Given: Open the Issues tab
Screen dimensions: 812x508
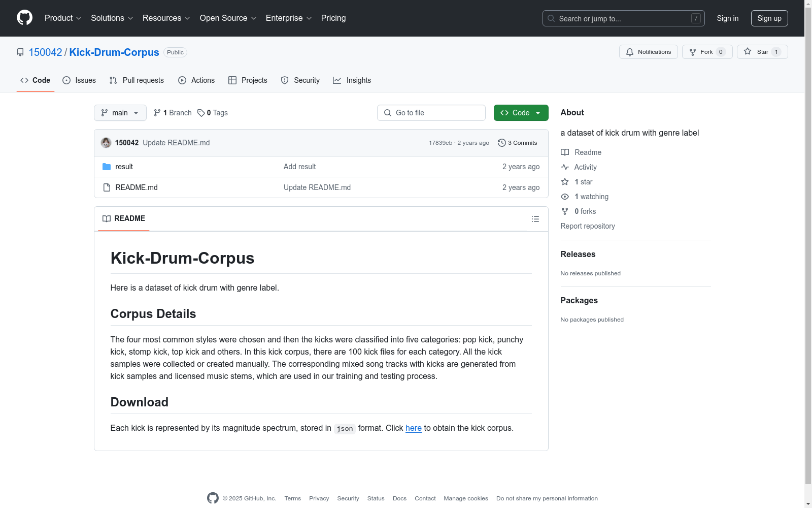Looking at the screenshot, I should click(79, 80).
